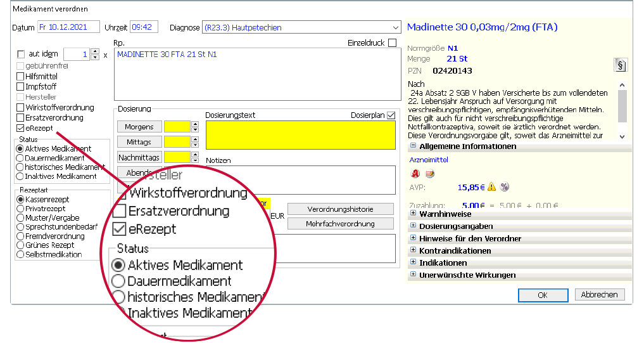Increase the aut idem quantity stepper
Screen dimensions: 644x343
point(95,51)
